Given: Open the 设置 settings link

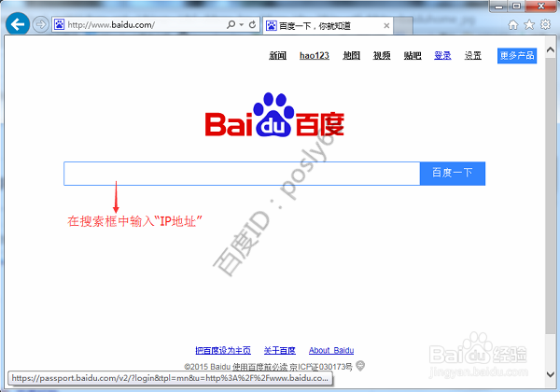Looking at the screenshot, I should click(473, 56).
